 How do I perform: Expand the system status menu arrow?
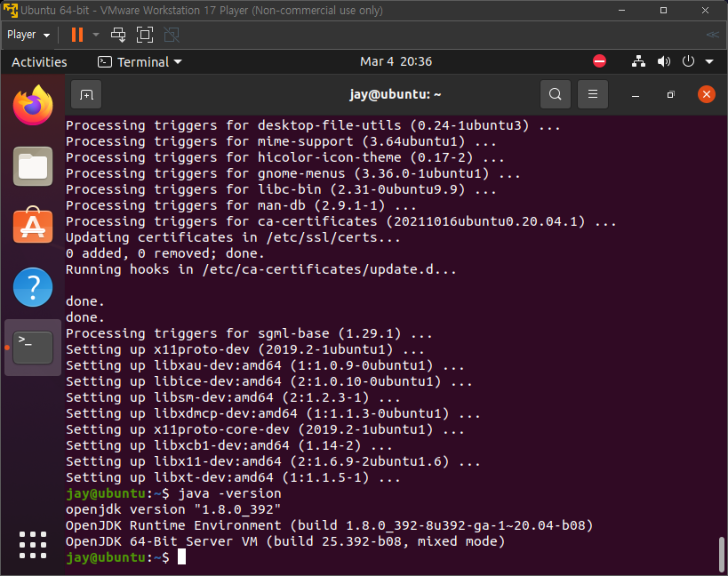[707, 61]
